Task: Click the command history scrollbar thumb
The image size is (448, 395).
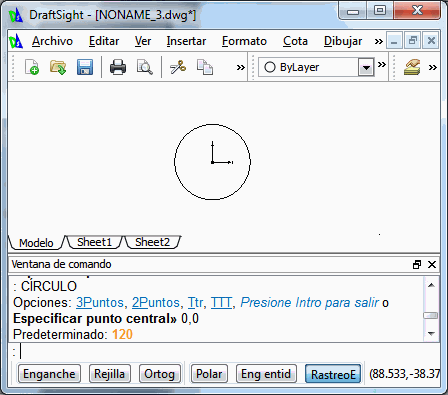Action: point(431,315)
